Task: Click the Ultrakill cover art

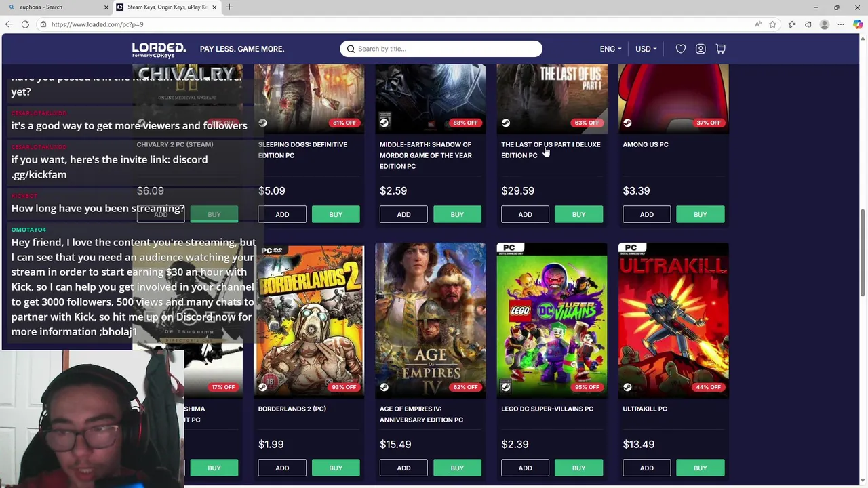Action: point(673,320)
